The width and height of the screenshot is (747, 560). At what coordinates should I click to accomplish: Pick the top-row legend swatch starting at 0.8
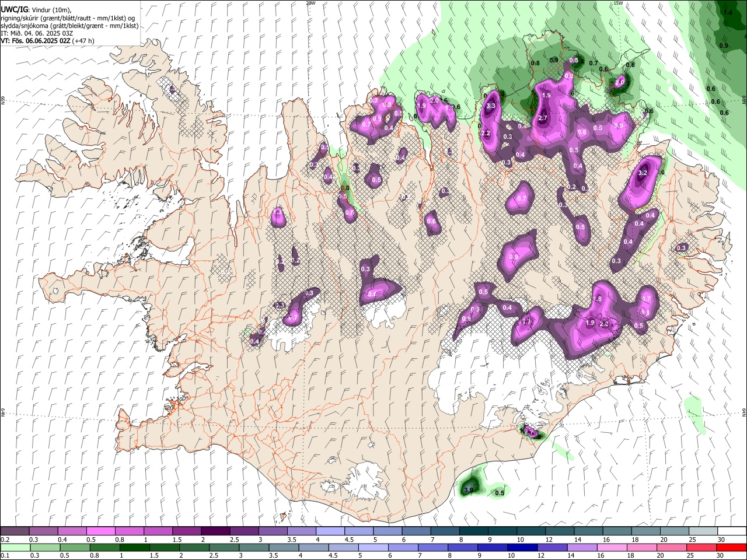coord(130,531)
